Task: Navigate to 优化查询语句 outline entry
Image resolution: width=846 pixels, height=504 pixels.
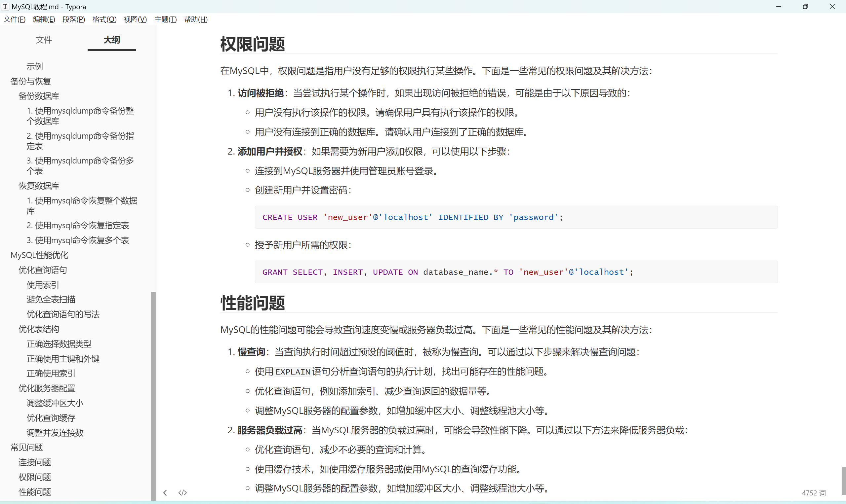Action: (x=43, y=270)
